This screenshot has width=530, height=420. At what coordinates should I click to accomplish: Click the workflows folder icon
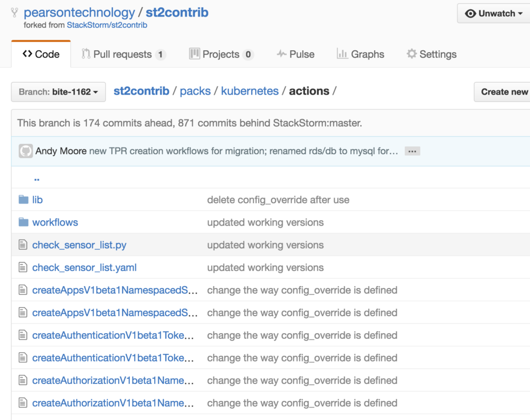[x=23, y=222]
